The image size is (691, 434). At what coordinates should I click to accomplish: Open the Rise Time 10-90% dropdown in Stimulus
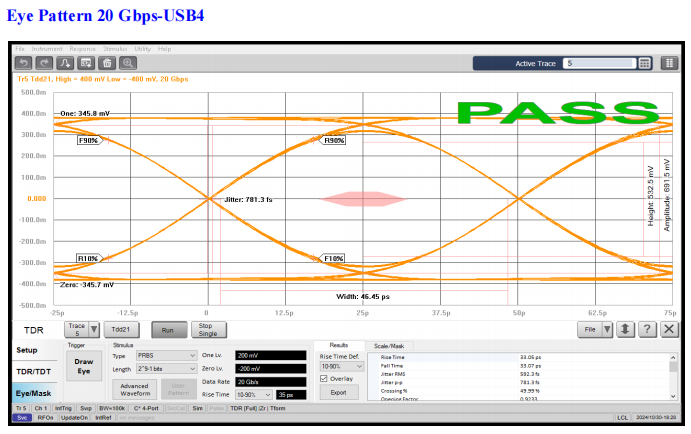254,395
